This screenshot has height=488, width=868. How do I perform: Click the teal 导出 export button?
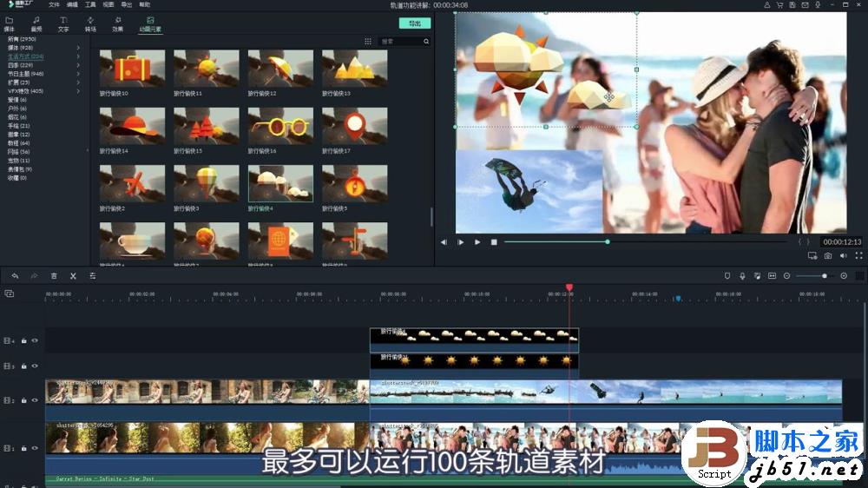415,23
